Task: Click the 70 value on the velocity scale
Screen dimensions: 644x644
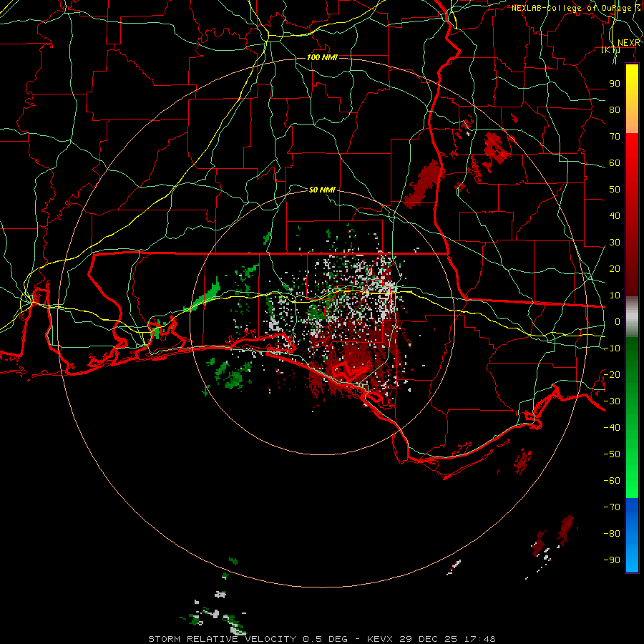Action: [x=615, y=137]
